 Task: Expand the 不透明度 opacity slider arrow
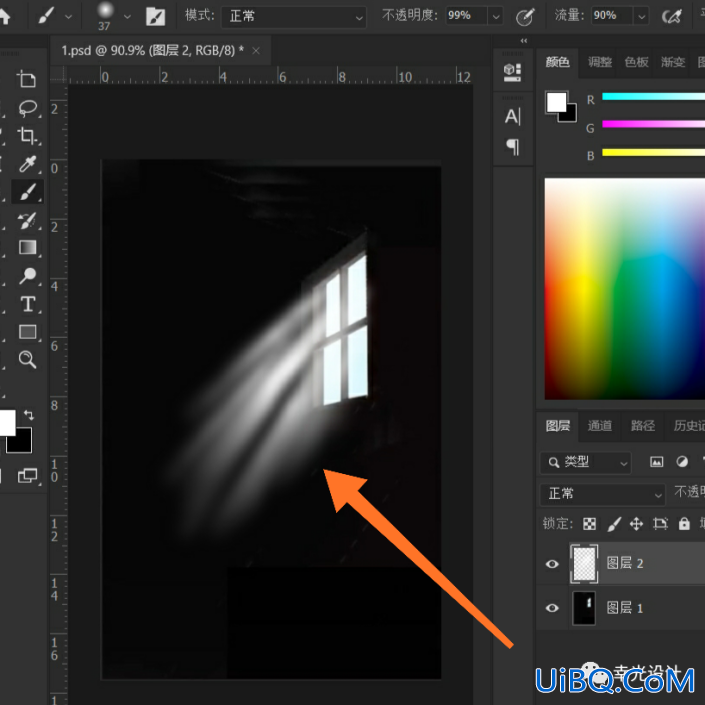495,17
